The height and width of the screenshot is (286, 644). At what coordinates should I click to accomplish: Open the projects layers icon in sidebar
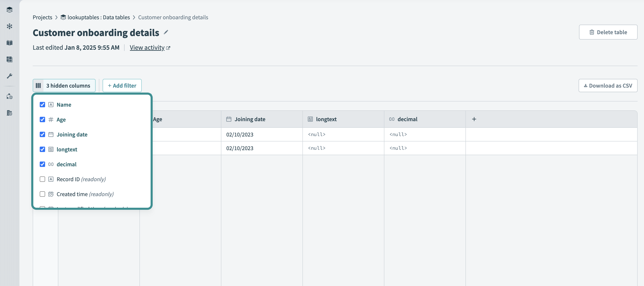tap(10, 10)
